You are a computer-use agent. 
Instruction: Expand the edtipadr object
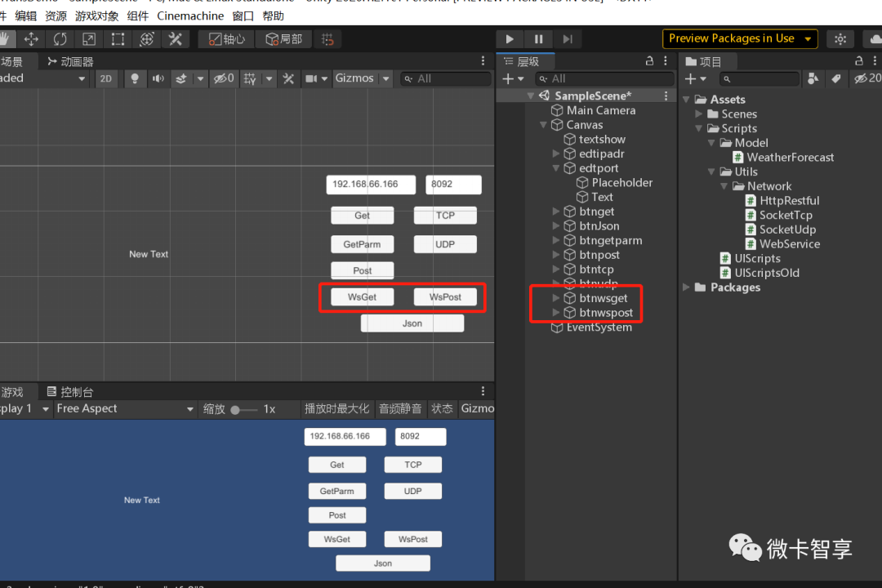click(x=556, y=154)
